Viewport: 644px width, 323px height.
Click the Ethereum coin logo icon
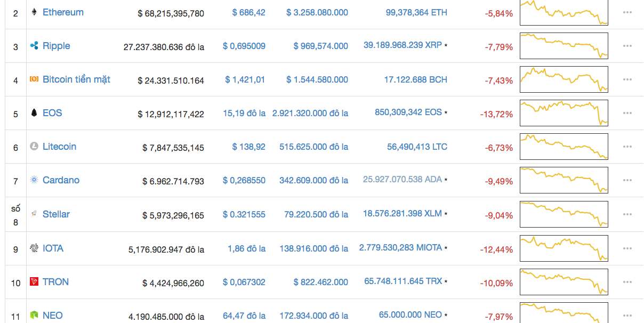34,12
